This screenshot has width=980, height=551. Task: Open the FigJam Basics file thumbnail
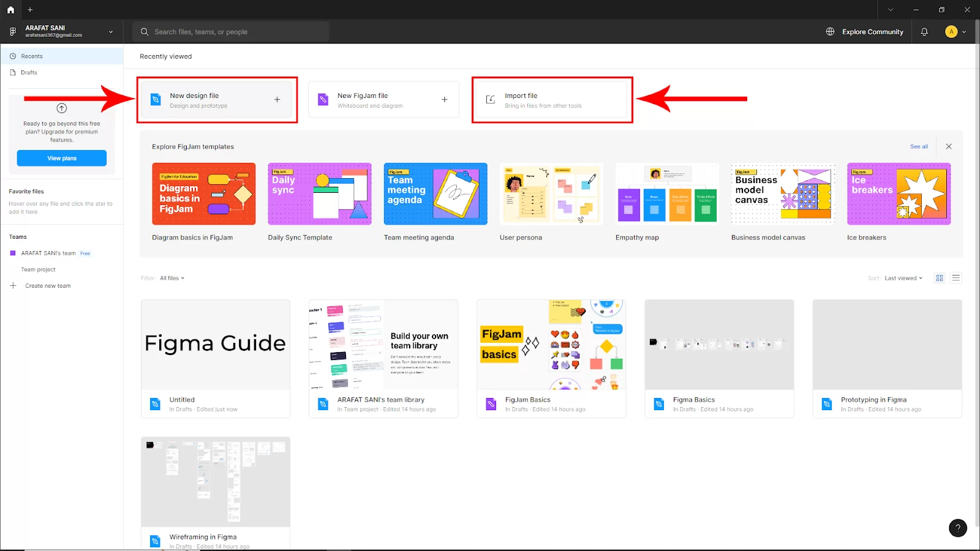coord(551,345)
